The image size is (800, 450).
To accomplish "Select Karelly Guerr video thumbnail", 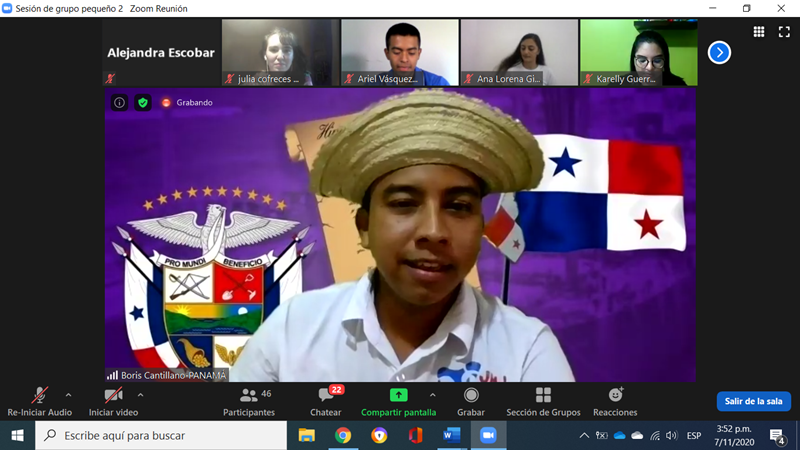I will pos(639,53).
